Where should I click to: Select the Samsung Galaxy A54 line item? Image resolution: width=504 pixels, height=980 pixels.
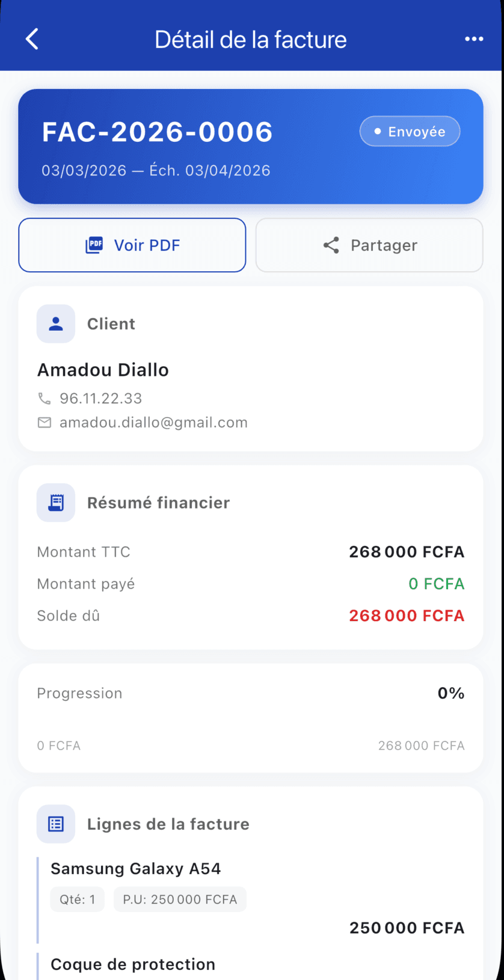pyautogui.click(x=251, y=900)
